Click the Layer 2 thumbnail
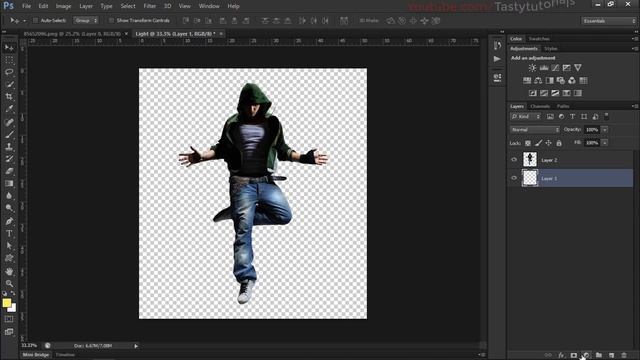This screenshot has width=640, height=360. coord(530,160)
